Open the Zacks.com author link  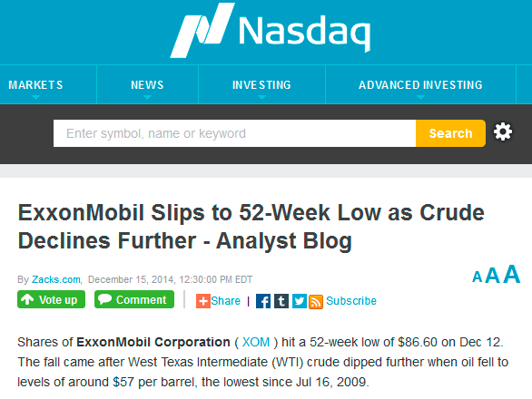pyautogui.click(x=56, y=279)
